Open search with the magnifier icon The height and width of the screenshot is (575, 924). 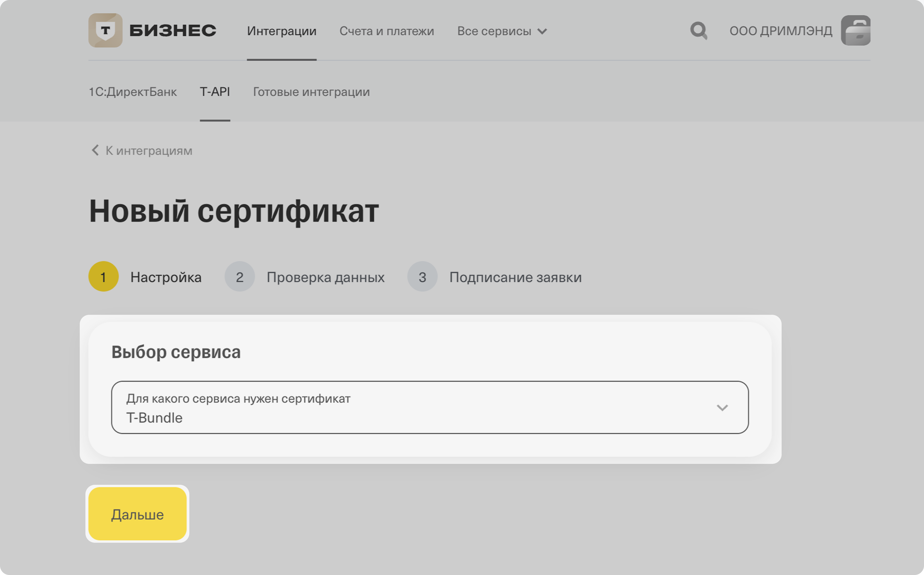point(699,30)
